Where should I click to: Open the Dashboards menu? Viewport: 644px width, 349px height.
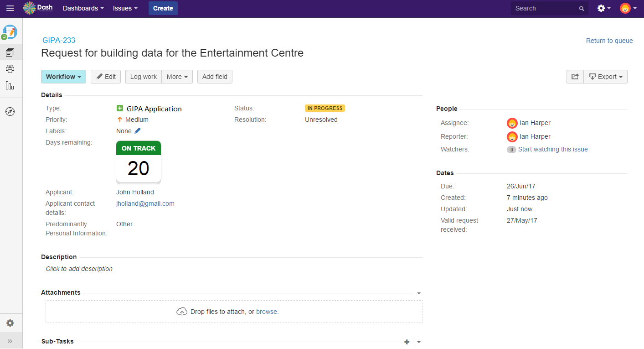coord(83,8)
